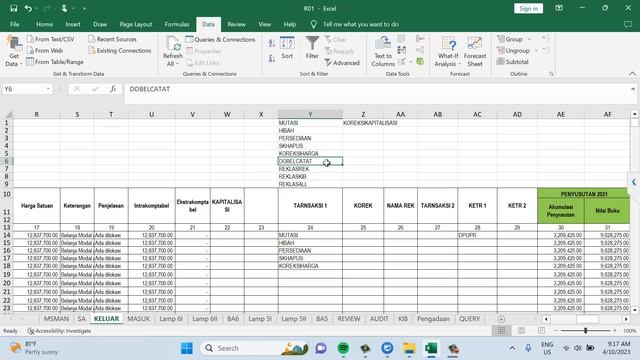The width and height of the screenshot is (640, 360).
Task: Click the Windows taskbar Search box
Action: point(255,348)
